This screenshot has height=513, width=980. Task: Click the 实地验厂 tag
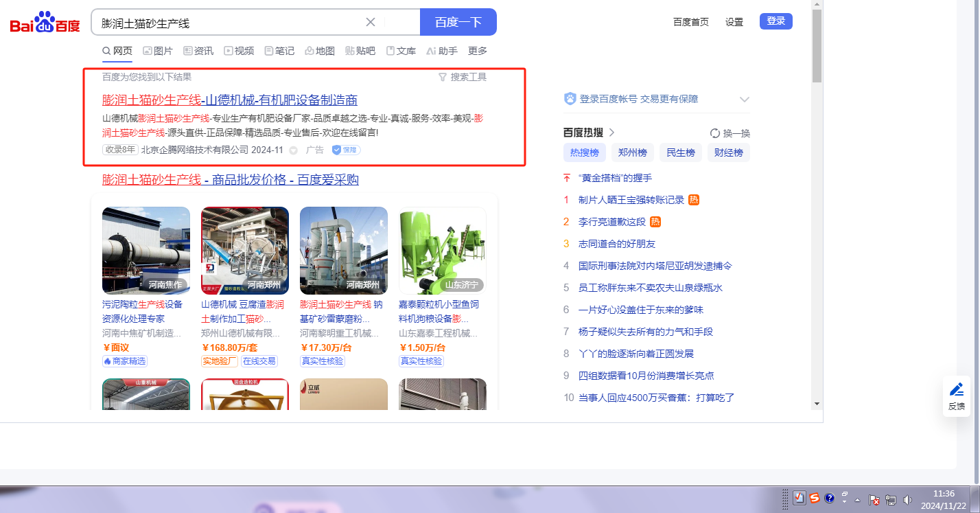220,361
